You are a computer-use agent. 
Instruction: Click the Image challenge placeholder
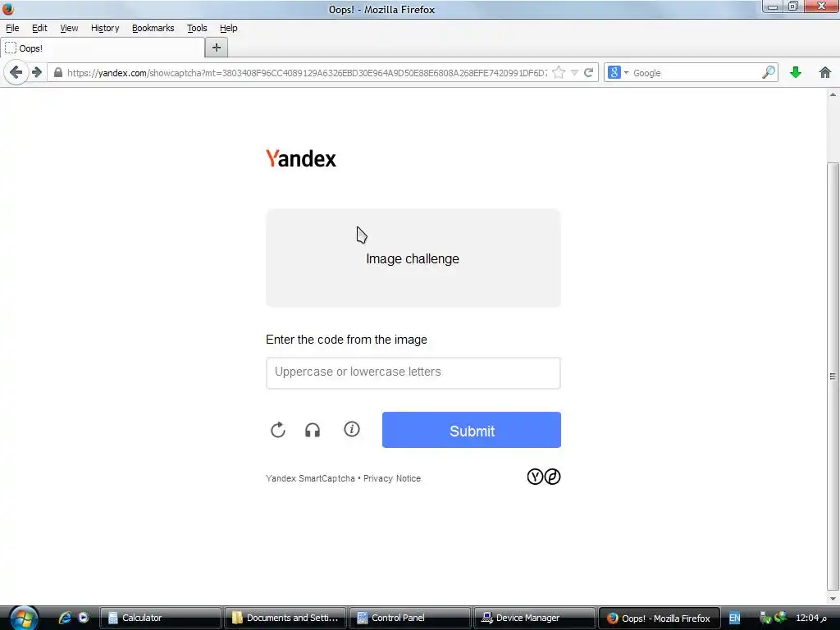413,258
